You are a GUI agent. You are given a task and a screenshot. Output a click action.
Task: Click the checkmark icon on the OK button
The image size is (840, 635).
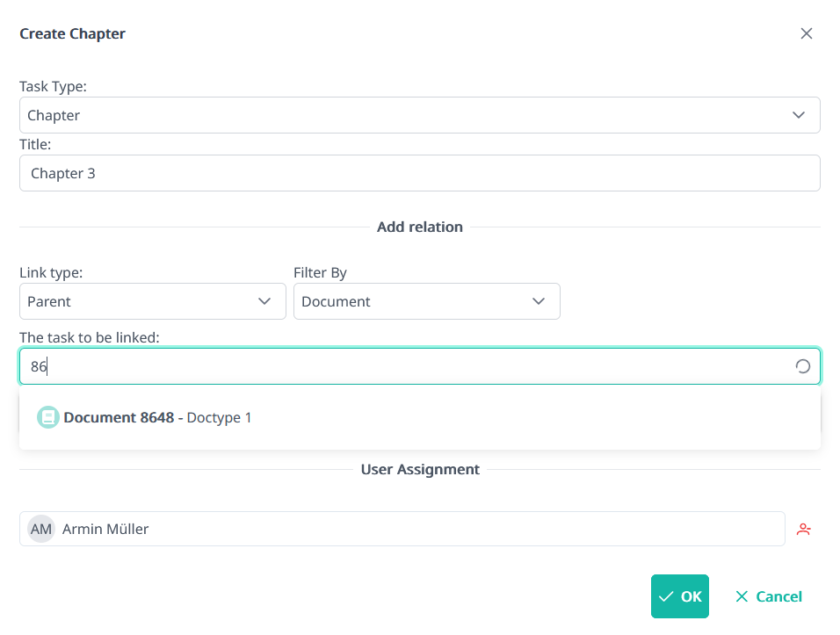[x=666, y=597]
